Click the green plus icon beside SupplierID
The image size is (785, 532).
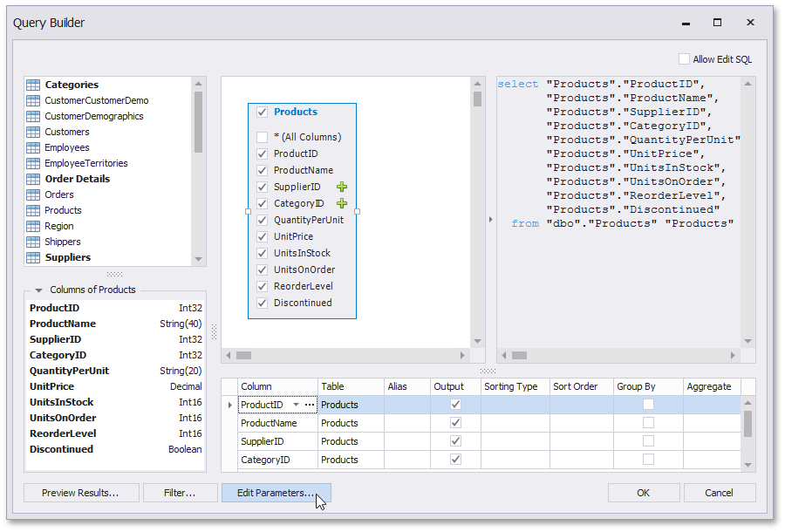pyautogui.click(x=342, y=187)
